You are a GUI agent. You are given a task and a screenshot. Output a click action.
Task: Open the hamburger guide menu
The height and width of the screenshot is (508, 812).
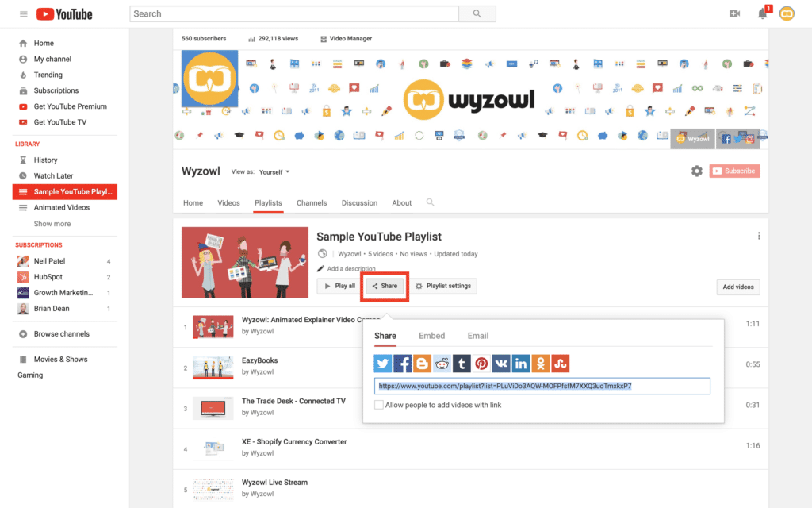tap(23, 14)
